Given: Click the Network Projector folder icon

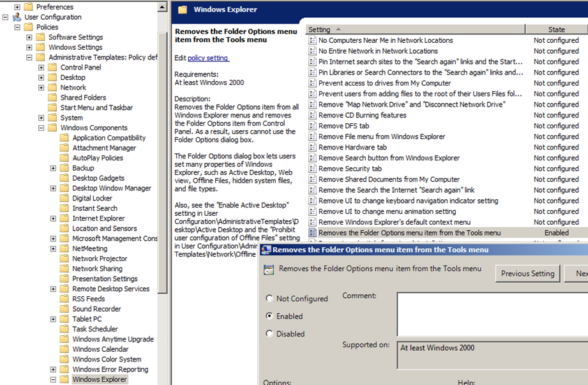Looking at the screenshot, I should 64,259.
